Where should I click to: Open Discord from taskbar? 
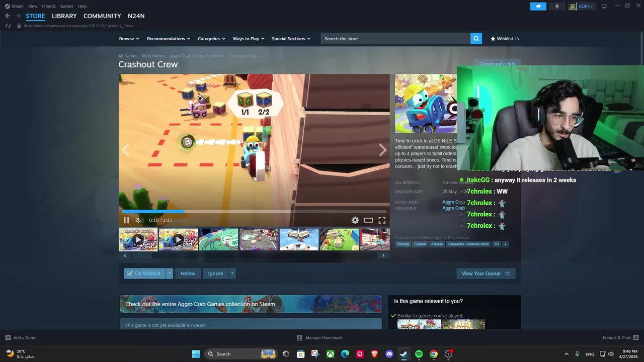click(389, 354)
